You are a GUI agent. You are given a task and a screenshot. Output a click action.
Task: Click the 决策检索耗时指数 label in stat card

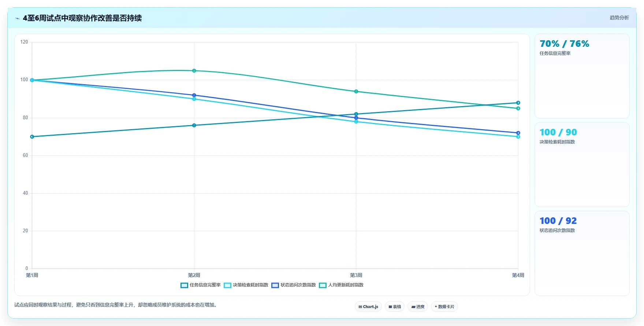(557, 142)
